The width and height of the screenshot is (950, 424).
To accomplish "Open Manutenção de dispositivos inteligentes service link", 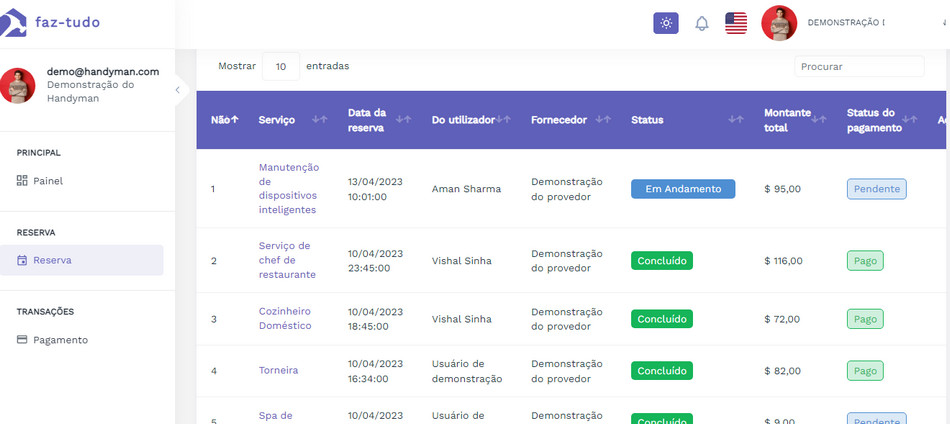I will pos(289,188).
